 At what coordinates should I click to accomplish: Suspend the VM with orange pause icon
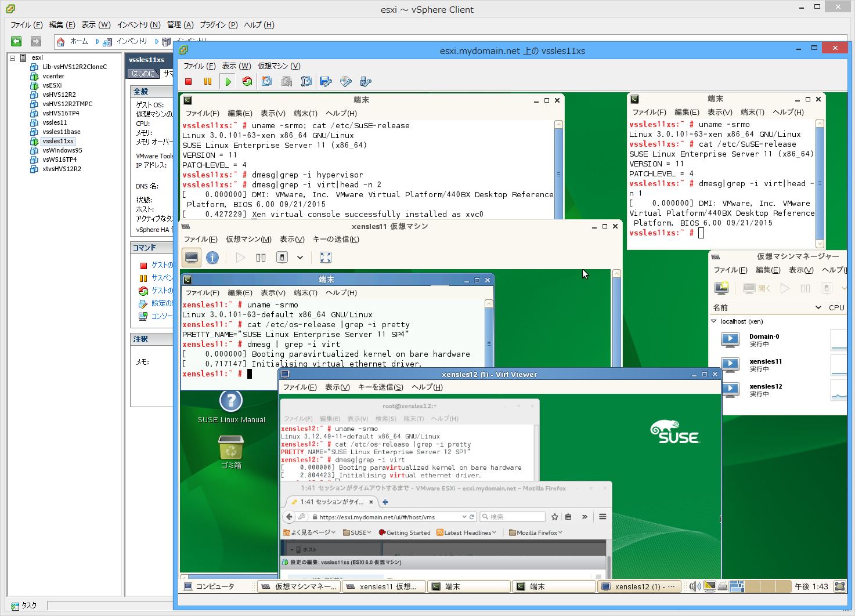[208, 82]
